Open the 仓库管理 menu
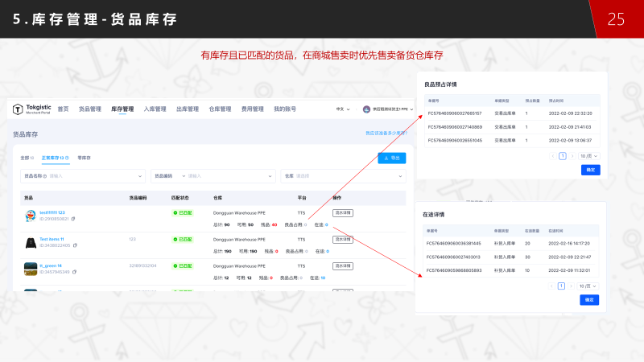The height and width of the screenshot is (362, 644). [220, 109]
